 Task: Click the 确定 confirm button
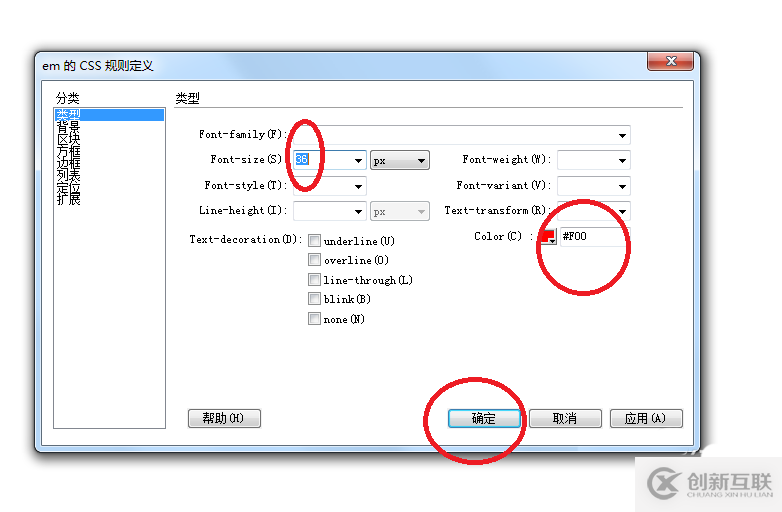pyautogui.click(x=484, y=418)
